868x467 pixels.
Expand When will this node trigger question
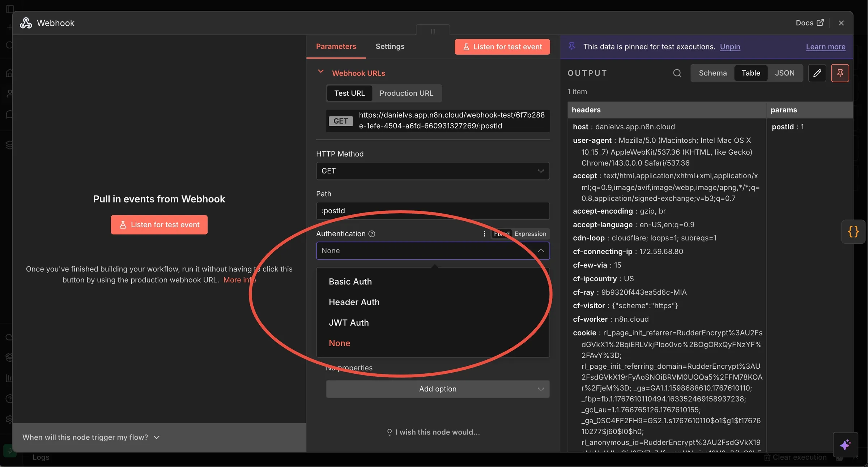click(91, 437)
